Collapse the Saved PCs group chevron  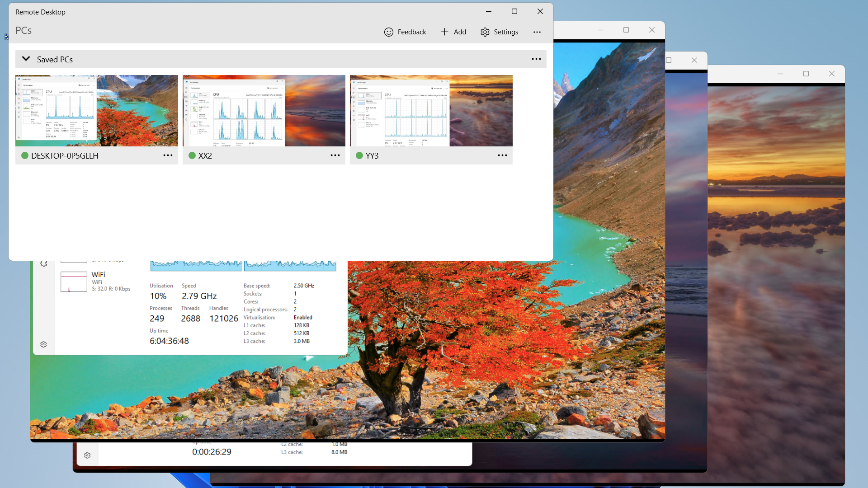click(x=26, y=59)
